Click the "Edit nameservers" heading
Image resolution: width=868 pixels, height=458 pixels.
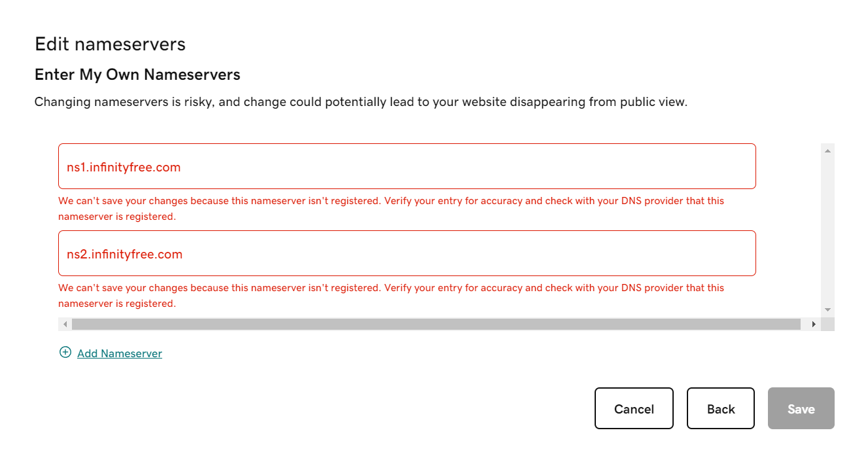[x=110, y=44]
